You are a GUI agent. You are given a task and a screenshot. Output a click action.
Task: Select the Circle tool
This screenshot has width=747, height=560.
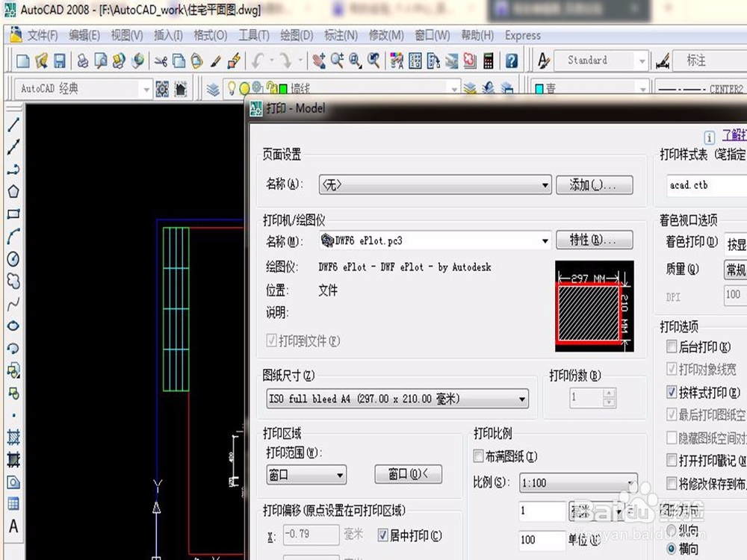click(x=13, y=258)
